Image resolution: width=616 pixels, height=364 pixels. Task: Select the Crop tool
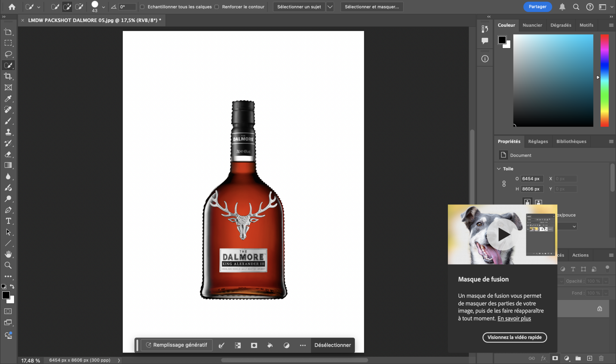(x=8, y=76)
